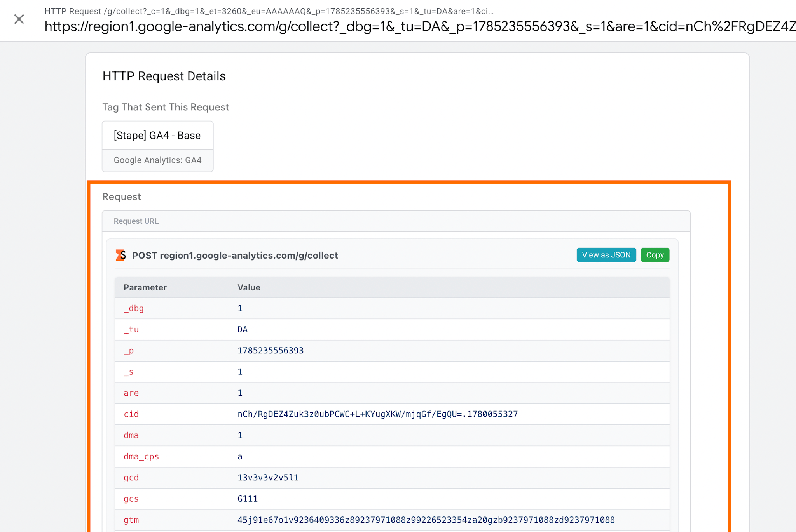Click the Parameter column header

(x=145, y=287)
